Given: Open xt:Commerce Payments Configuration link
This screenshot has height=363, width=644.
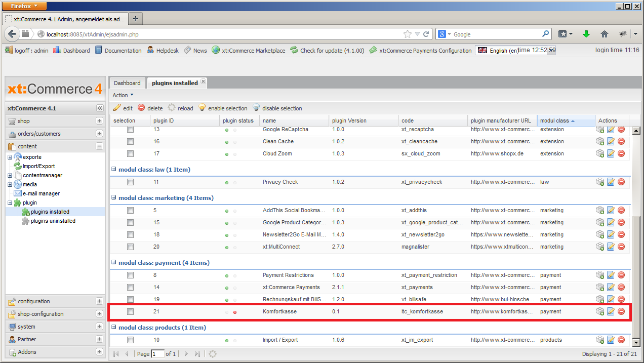Looking at the screenshot, I should point(421,50).
